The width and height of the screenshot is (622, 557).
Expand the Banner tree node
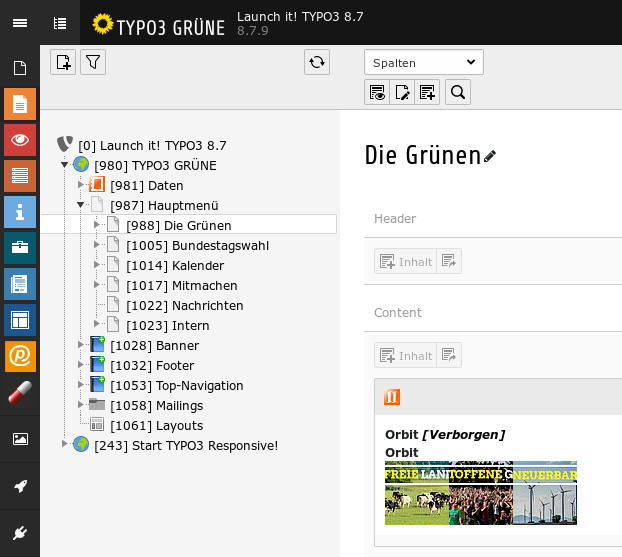[81, 345]
